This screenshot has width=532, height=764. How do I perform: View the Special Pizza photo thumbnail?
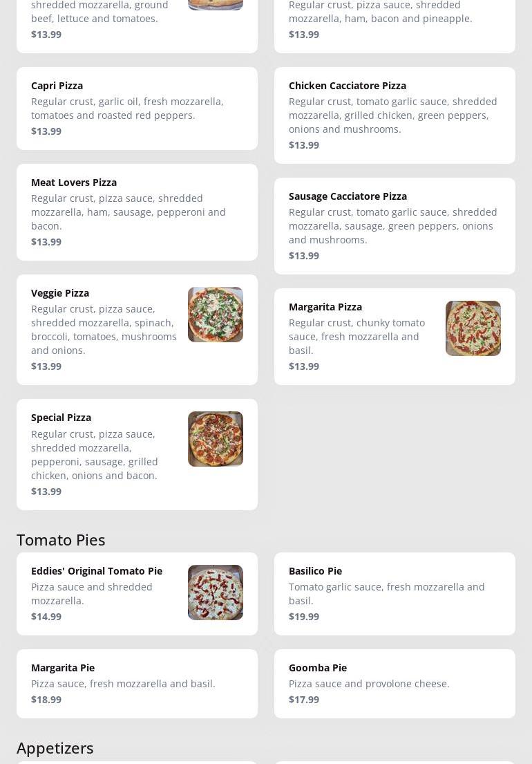(x=215, y=439)
